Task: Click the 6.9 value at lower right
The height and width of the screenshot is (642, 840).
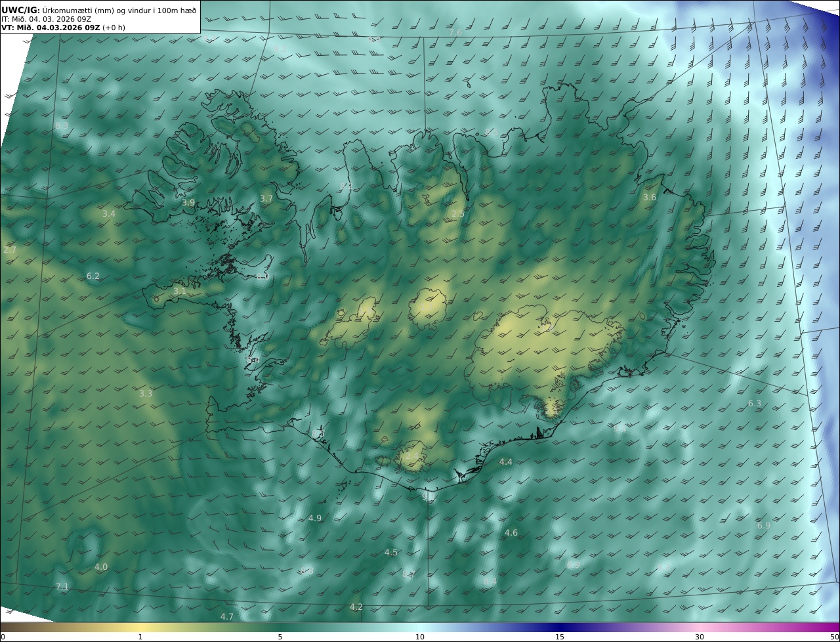Action: (764, 526)
